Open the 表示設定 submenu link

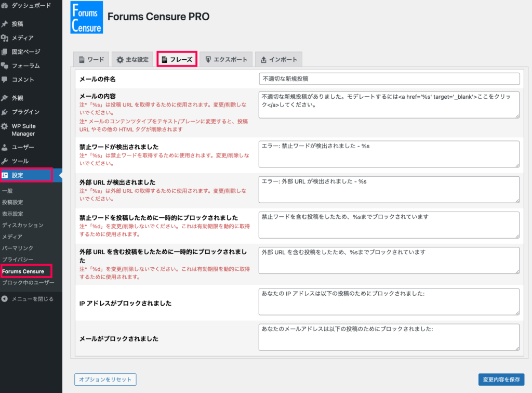12,214
